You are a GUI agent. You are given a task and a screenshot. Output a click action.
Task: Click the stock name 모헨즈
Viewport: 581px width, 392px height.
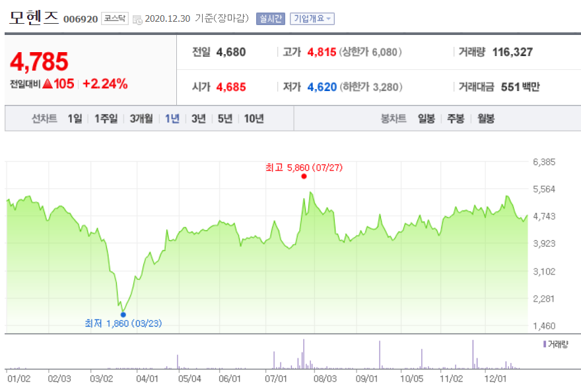point(34,17)
